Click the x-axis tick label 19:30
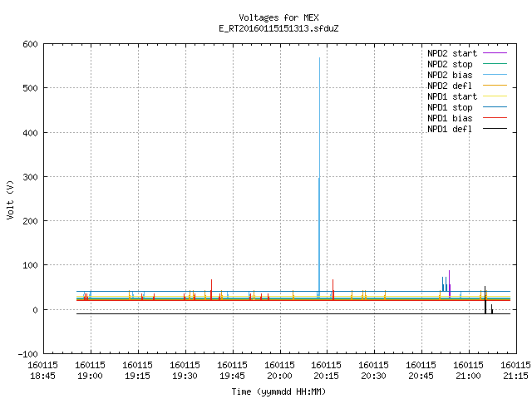The image size is (532, 399). pos(185,376)
